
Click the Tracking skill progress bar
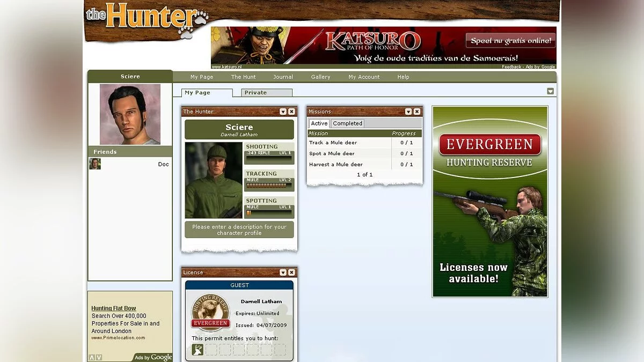pyautogui.click(x=269, y=186)
